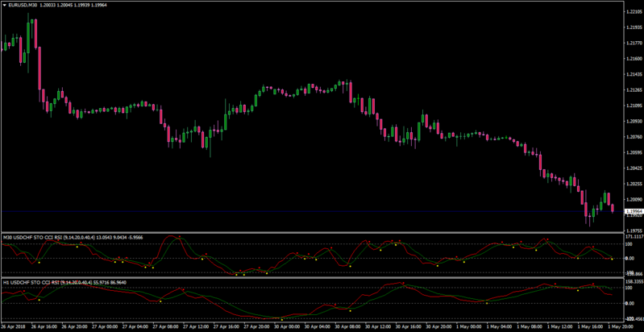Click the 1.20425 price scale value
This screenshot has height=332, width=644.
coord(634,168)
